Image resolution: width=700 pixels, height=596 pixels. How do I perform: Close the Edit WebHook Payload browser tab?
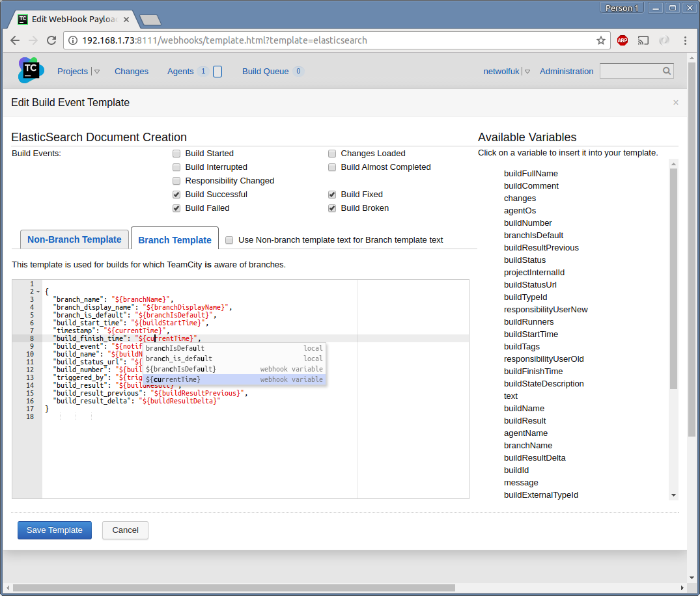pyautogui.click(x=126, y=20)
